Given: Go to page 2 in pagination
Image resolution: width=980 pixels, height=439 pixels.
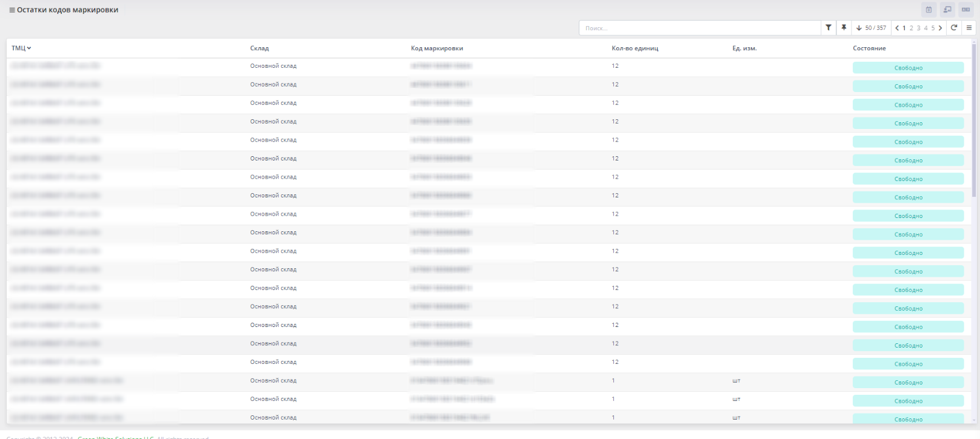Looking at the screenshot, I should [x=912, y=28].
